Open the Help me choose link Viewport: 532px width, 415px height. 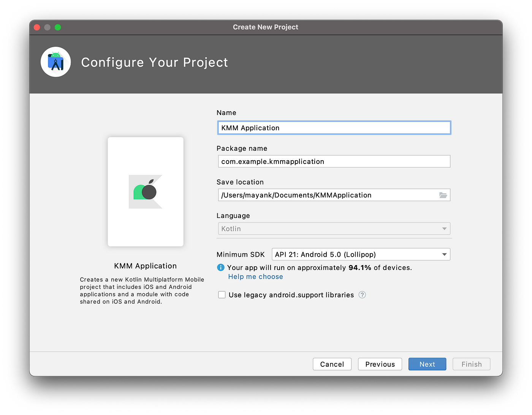click(x=255, y=277)
